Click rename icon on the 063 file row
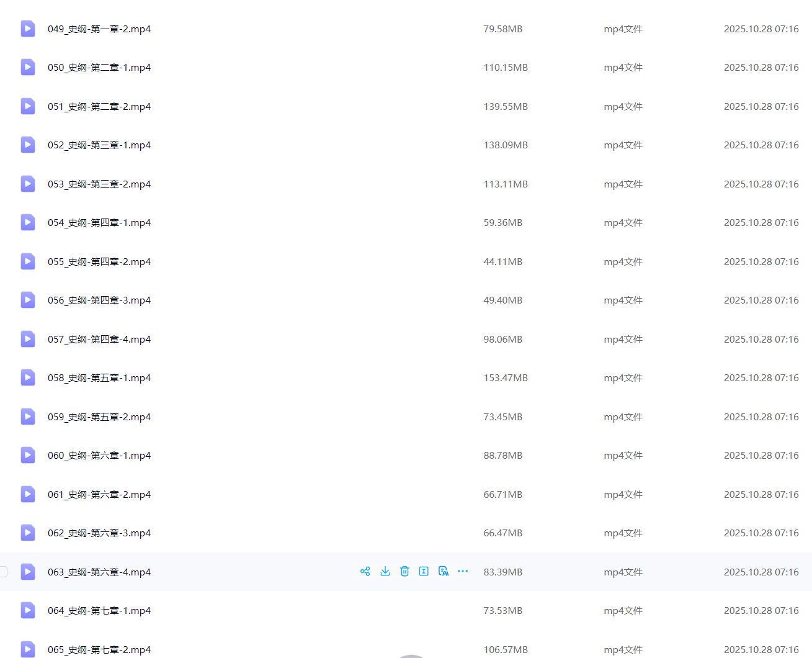 pos(424,572)
